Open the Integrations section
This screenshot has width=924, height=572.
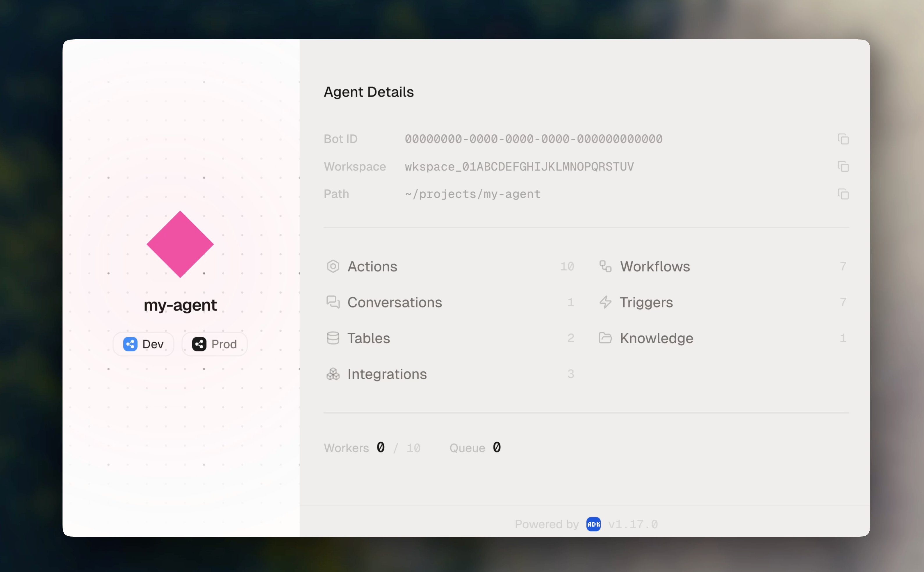pos(450,374)
